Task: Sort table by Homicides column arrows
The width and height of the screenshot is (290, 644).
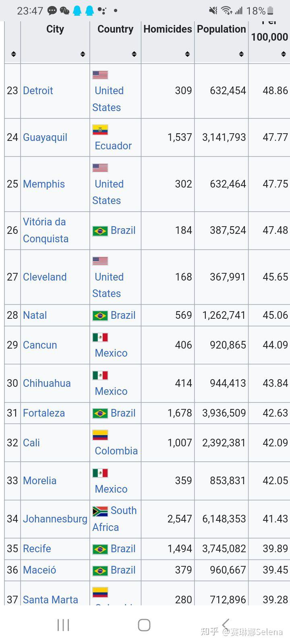Action: (187, 54)
